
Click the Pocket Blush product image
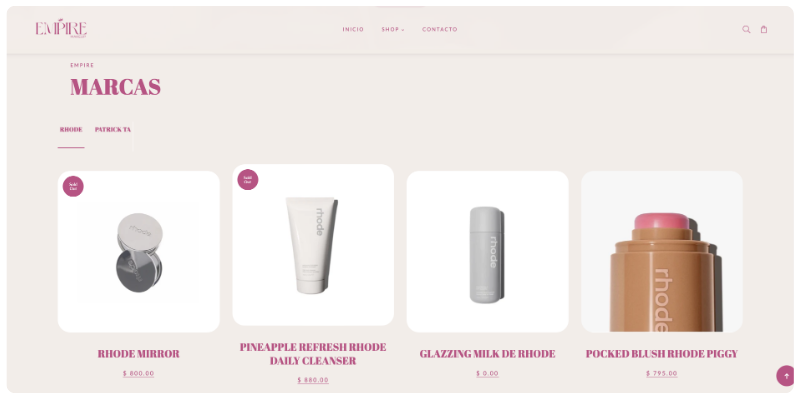click(662, 252)
